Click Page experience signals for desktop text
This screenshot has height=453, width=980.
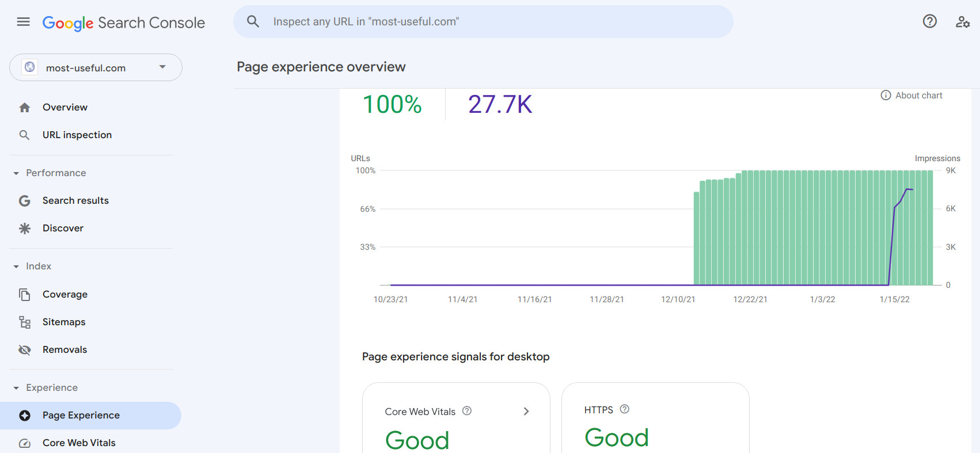455,357
